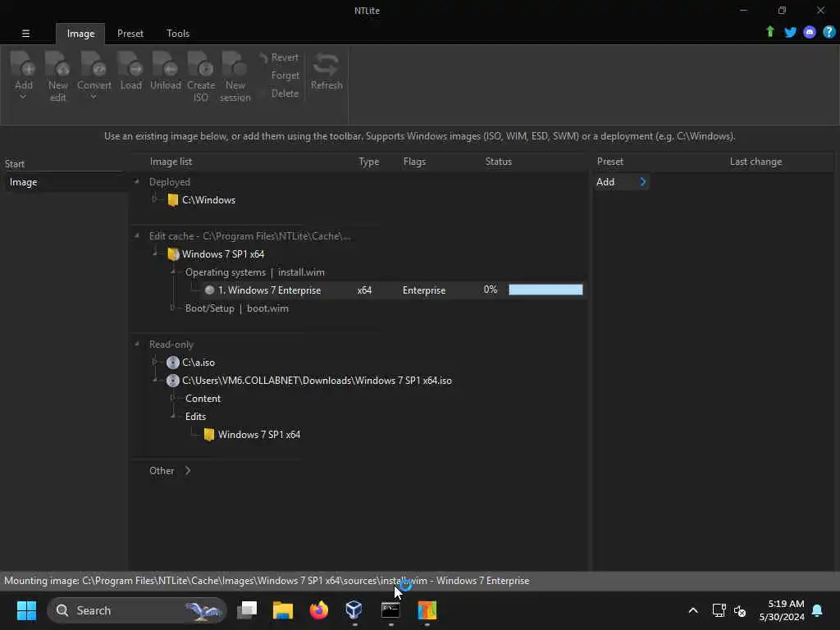Launch Firefox from taskbar

click(x=319, y=610)
